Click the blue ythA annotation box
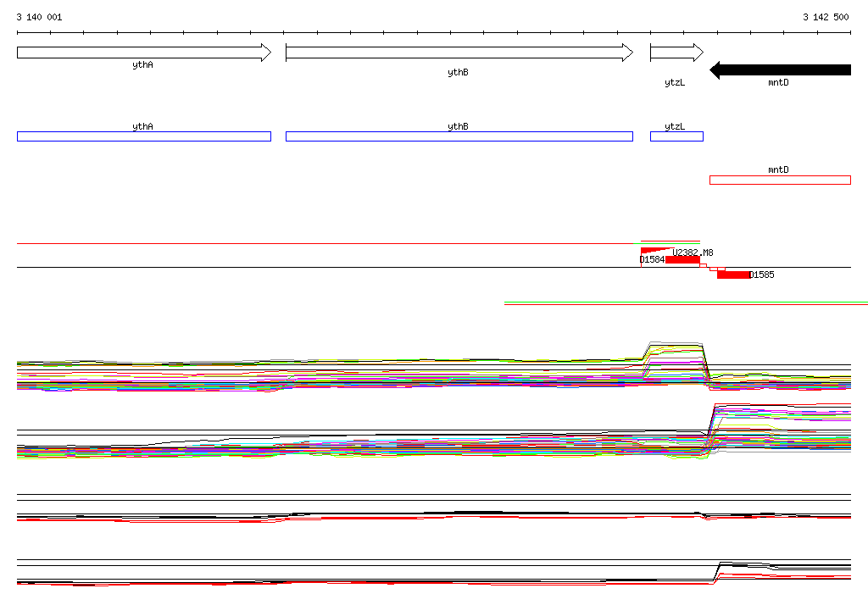Screen dimensions: 868x605 click(144, 136)
